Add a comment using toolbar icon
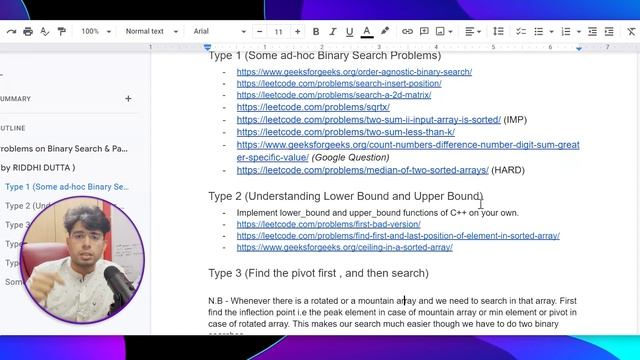This screenshot has height=360, width=640. point(424,31)
